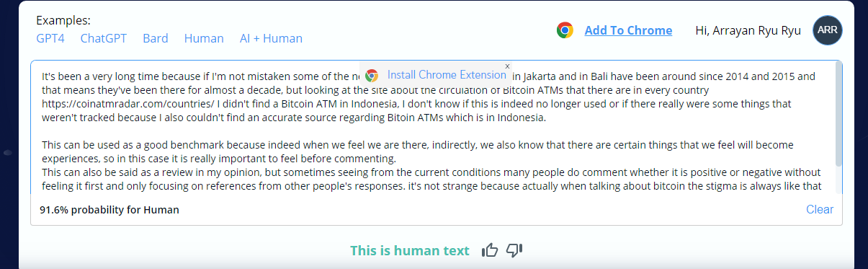The width and height of the screenshot is (868, 269).
Task: Open the Install Chrome Extension link
Action: [x=447, y=75]
